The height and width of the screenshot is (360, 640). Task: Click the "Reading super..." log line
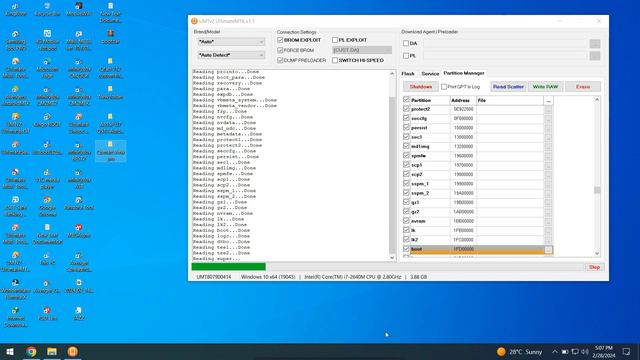pos(217,259)
